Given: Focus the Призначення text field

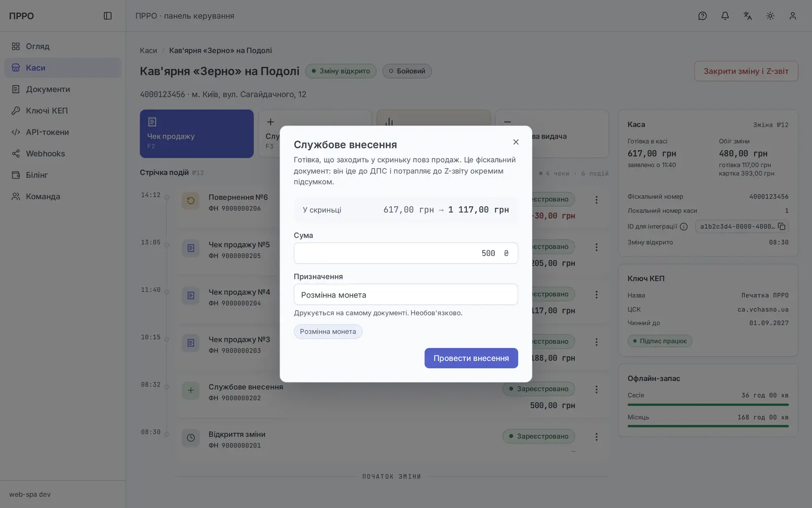Looking at the screenshot, I should [x=406, y=295].
